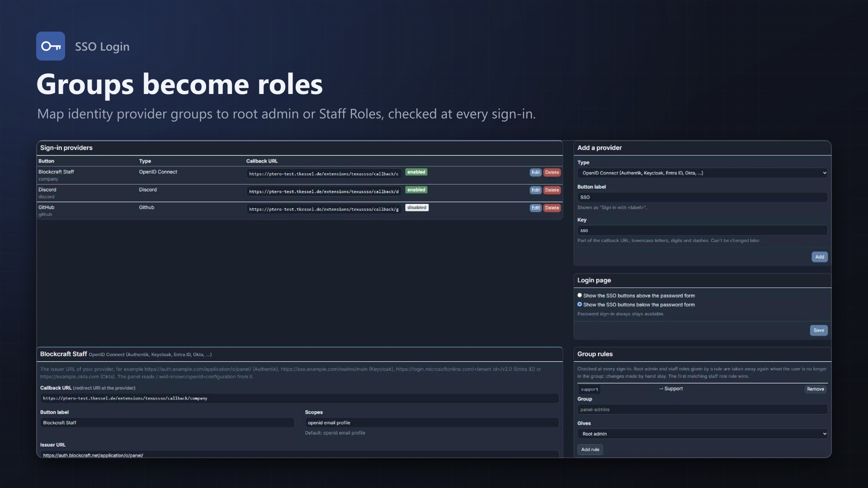Click the Scopes input field
This screenshot has height=488, width=868.
[432, 423]
